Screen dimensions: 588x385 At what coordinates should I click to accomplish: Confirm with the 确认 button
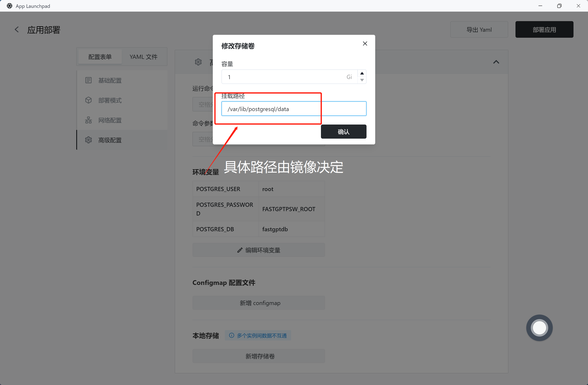[343, 132]
